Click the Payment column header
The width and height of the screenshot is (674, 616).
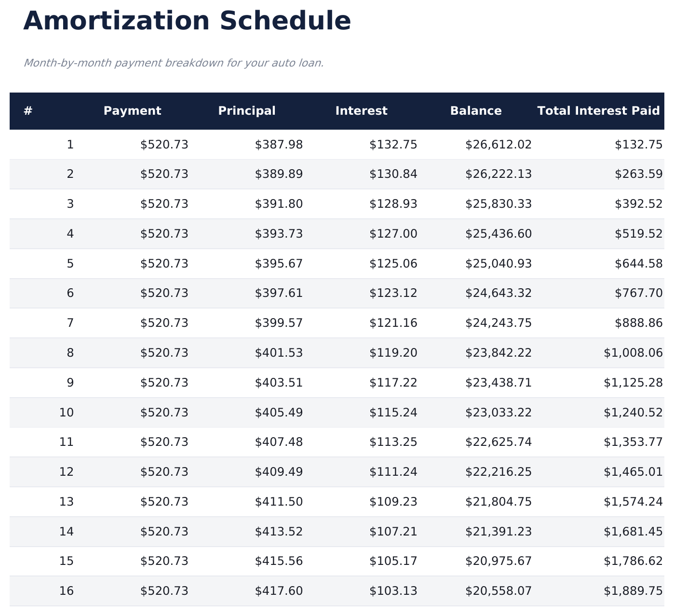pyautogui.click(x=132, y=111)
